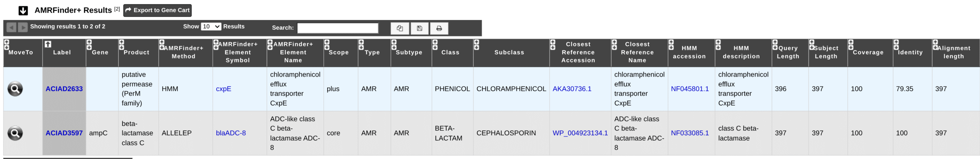
Task: Sort by Label column header
Action: point(62,52)
